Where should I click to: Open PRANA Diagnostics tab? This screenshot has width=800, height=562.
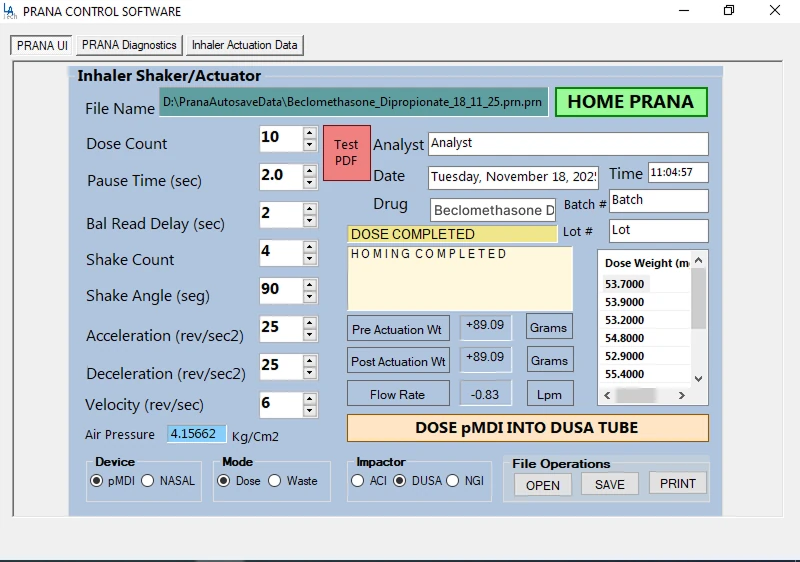pos(129,45)
